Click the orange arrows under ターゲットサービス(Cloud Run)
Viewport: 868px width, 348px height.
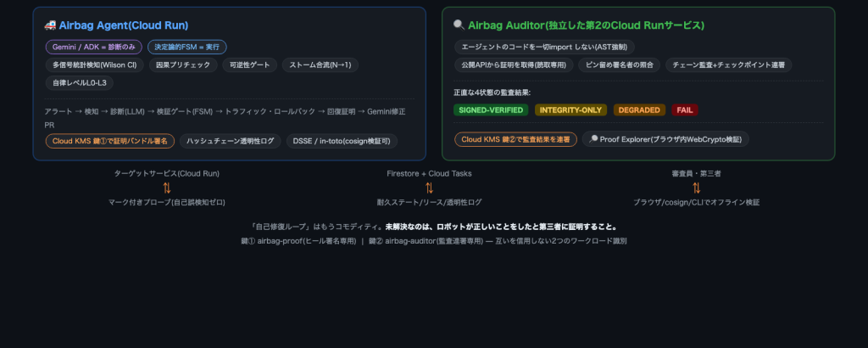click(167, 188)
